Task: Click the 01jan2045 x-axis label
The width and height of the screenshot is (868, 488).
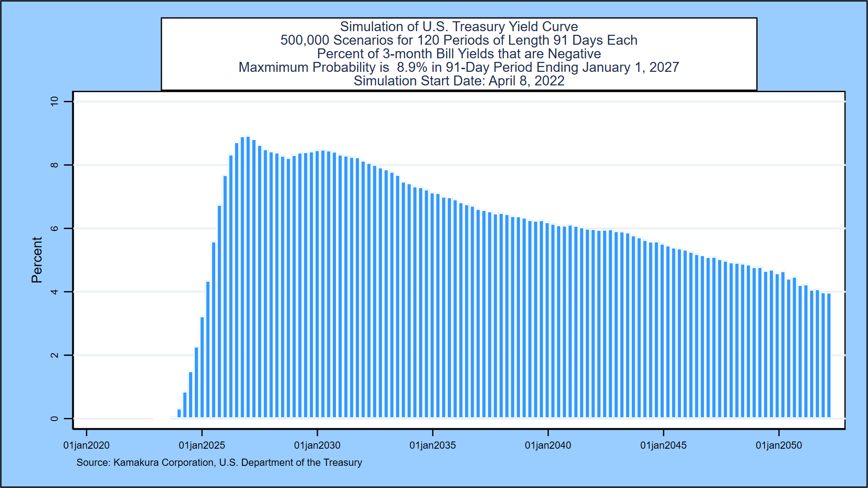Action: click(663, 446)
